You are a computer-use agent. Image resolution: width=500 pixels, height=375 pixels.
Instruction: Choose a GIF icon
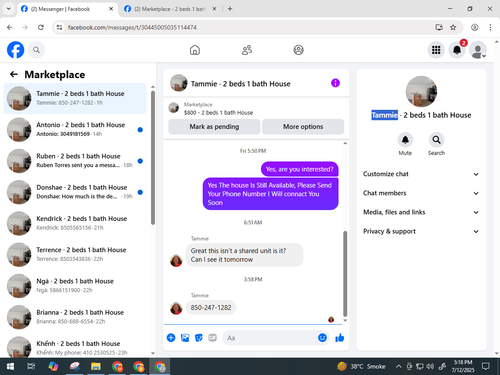(213, 338)
